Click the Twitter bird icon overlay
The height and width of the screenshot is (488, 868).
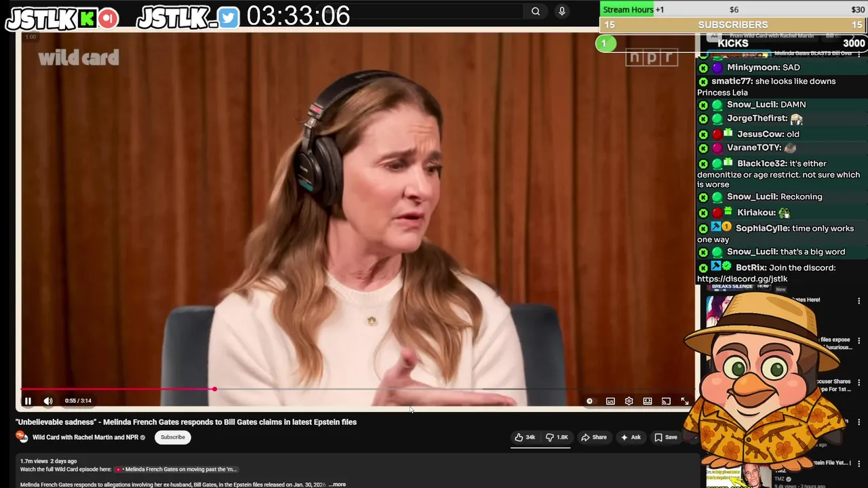(x=229, y=19)
